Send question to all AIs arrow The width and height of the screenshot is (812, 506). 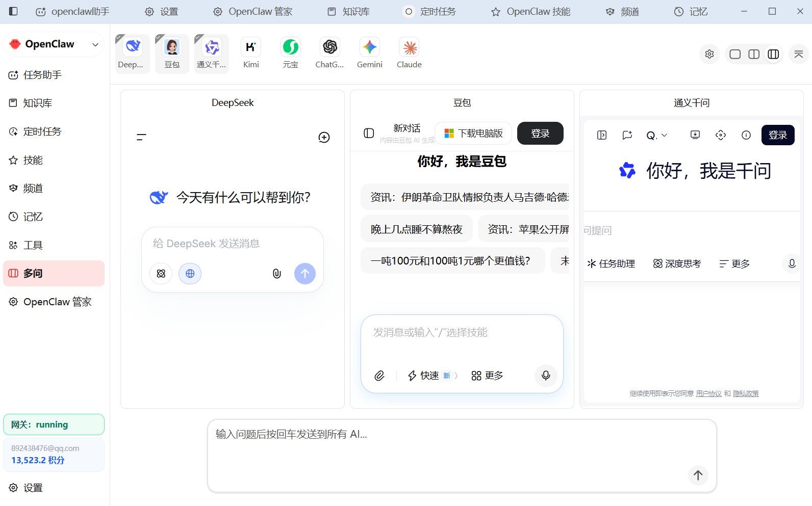(698, 475)
